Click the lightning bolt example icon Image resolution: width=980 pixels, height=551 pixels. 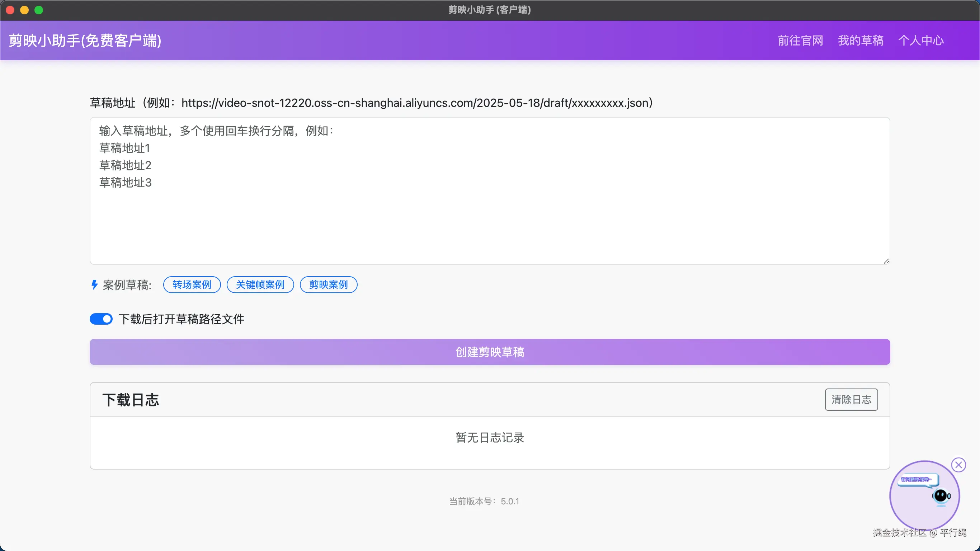(x=94, y=284)
